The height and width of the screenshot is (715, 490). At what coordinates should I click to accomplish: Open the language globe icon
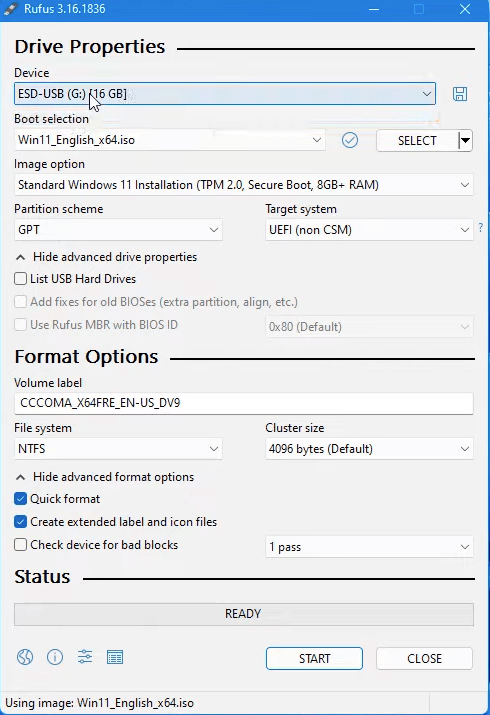point(25,657)
